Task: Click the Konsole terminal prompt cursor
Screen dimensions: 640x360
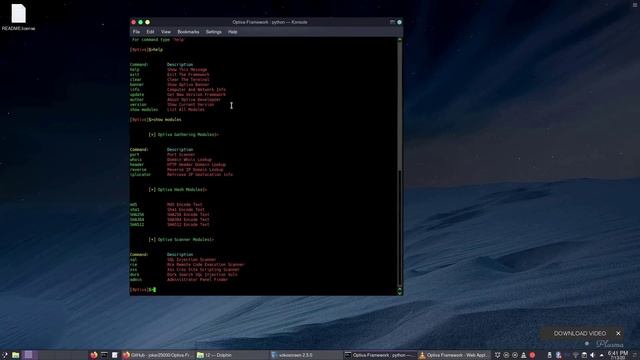Action: click(155, 290)
